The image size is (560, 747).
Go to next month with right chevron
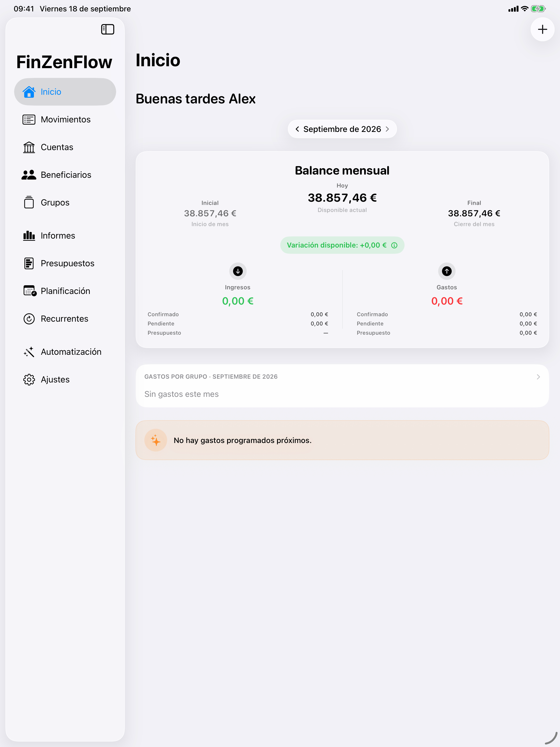click(x=387, y=129)
